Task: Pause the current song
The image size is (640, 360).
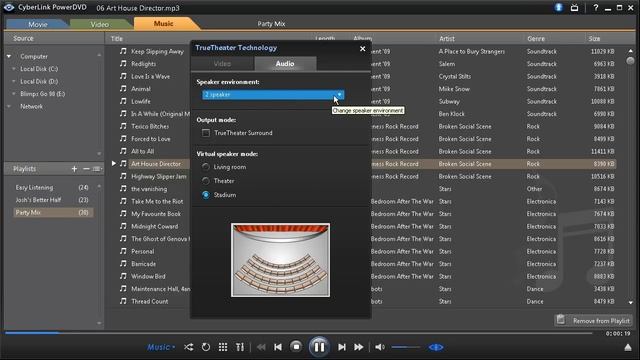Action: (x=319, y=347)
